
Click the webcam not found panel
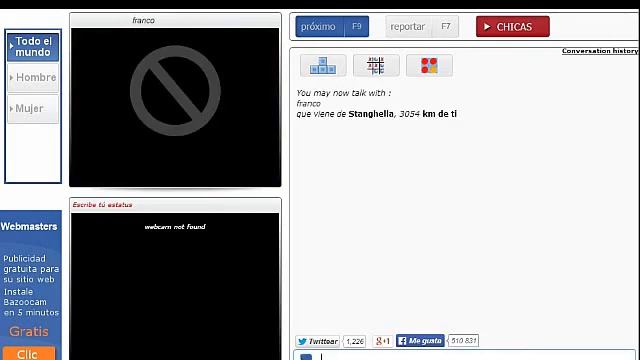tap(175, 286)
